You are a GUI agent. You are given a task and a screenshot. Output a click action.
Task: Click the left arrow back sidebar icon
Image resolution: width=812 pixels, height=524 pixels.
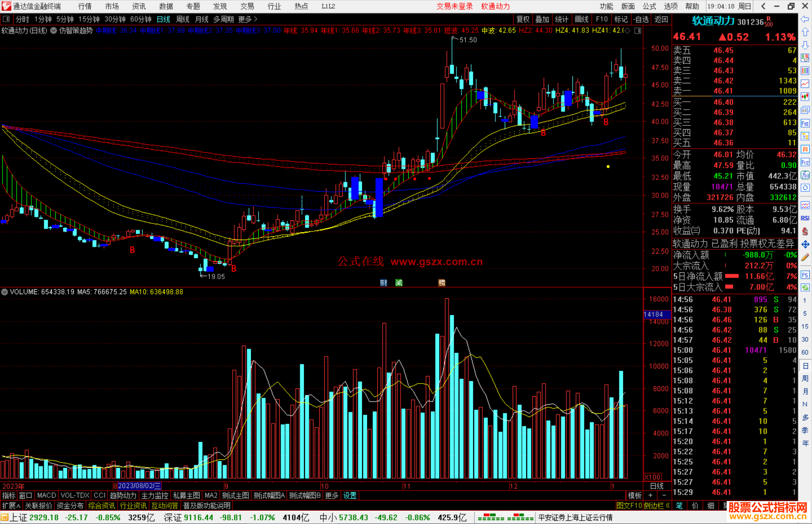pos(805,19)
